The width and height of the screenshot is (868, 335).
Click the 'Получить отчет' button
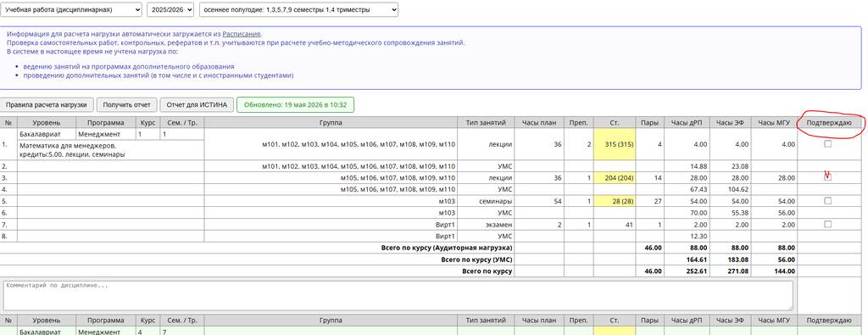126,104
